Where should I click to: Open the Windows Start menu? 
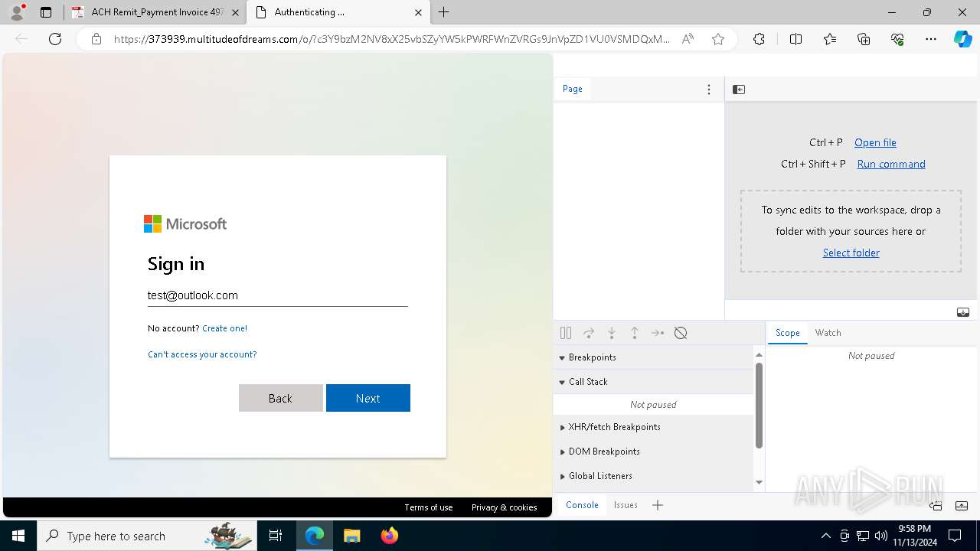click(18, 536)
